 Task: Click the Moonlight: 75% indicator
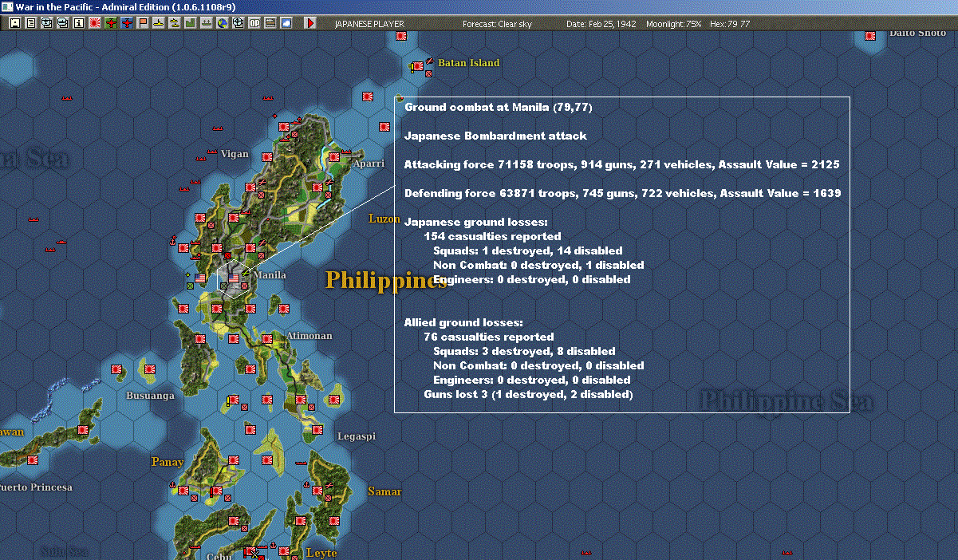673,24
